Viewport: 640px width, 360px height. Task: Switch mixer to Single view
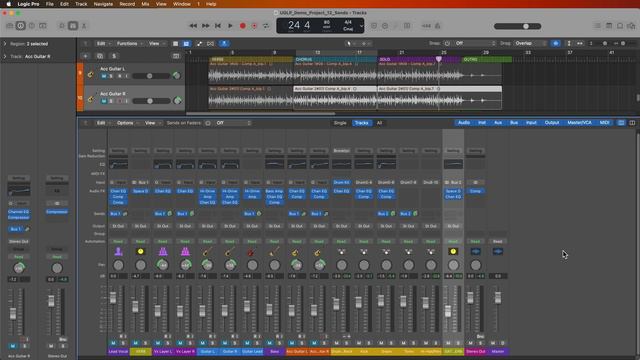point(340,123)
